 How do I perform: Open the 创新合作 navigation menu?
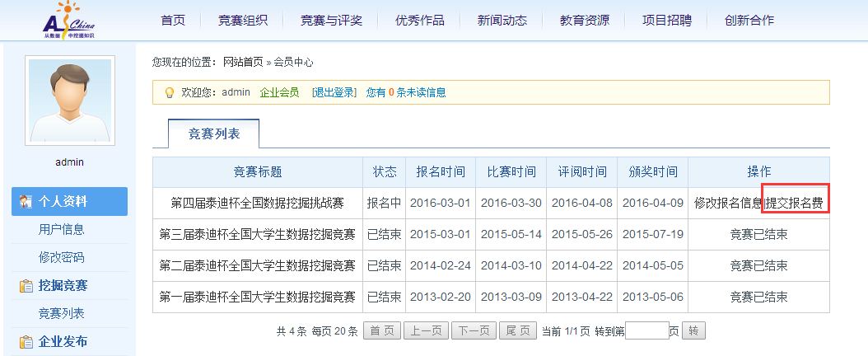coord(749,21)
